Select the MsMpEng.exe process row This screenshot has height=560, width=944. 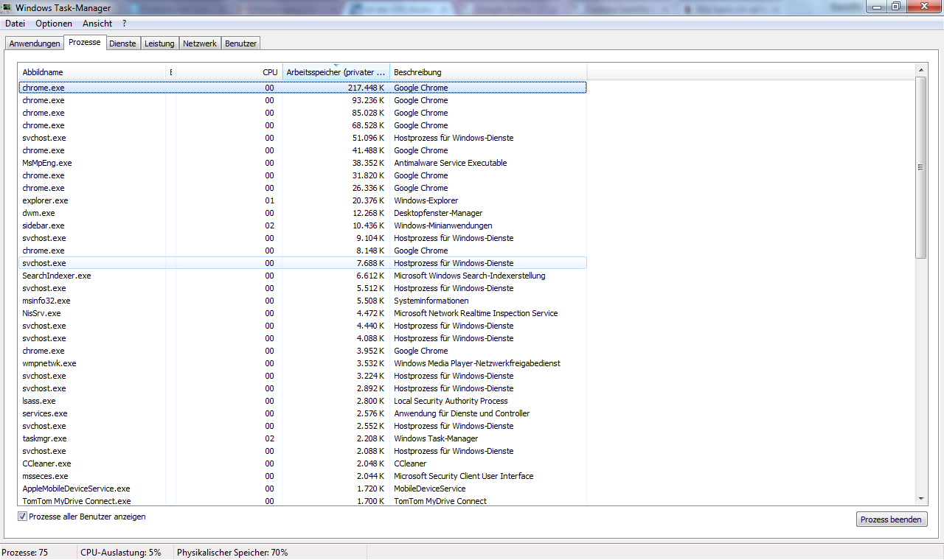(x=302, y=163)
